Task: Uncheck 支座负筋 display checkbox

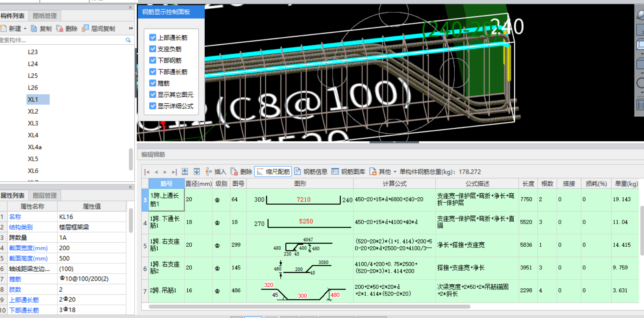Action: [x=152, y=49]
